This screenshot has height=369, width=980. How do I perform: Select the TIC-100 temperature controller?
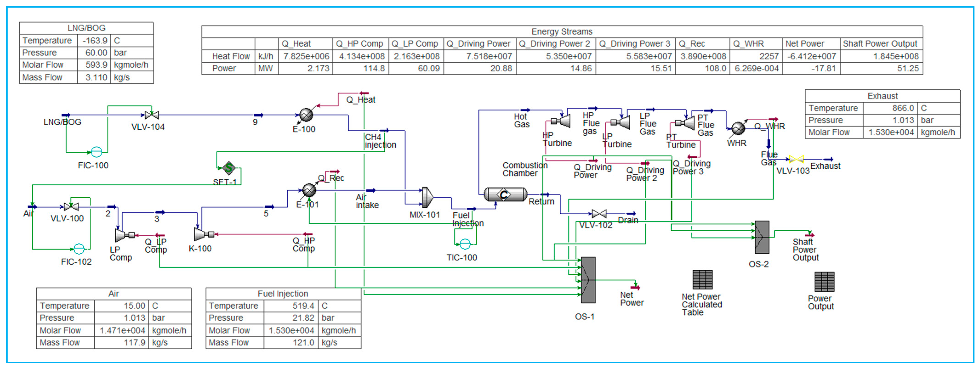(465, 244)
